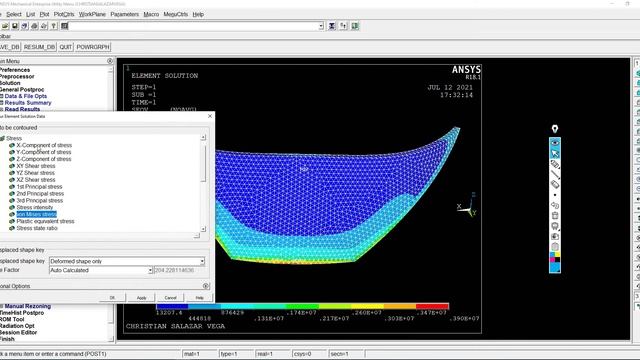640x360 pixels.
Task: Click the command prompt icon beside input field
Action: [x=64, y=26]
